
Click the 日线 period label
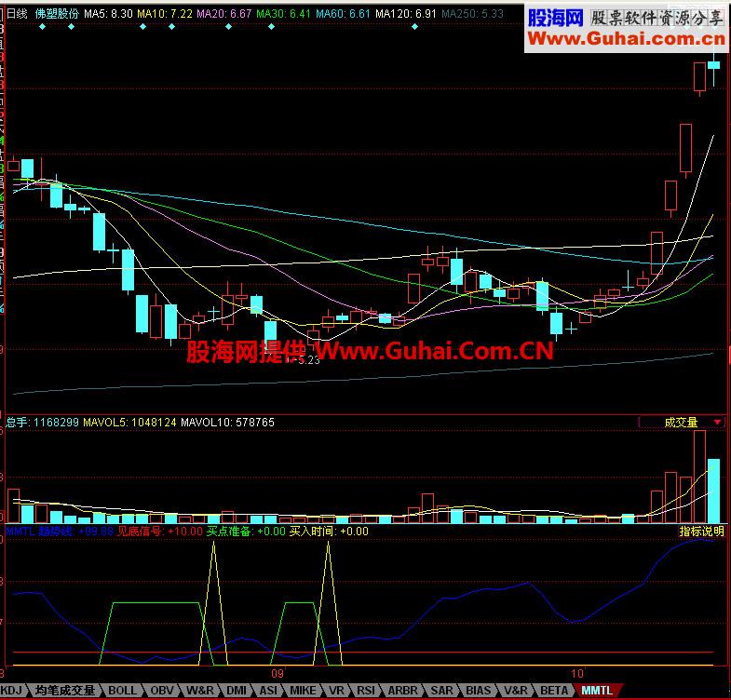click(17, 14)
